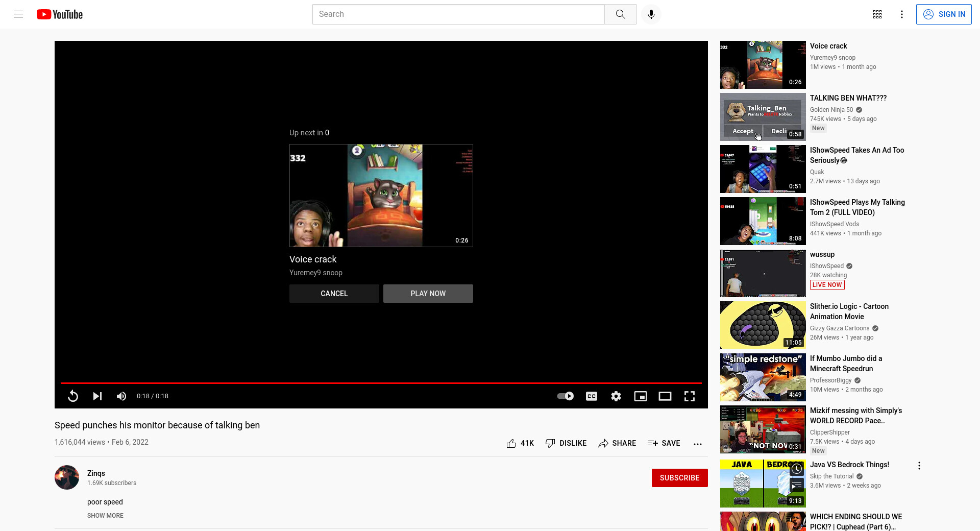
Task: Replay the video
Action: click(73, 396)
